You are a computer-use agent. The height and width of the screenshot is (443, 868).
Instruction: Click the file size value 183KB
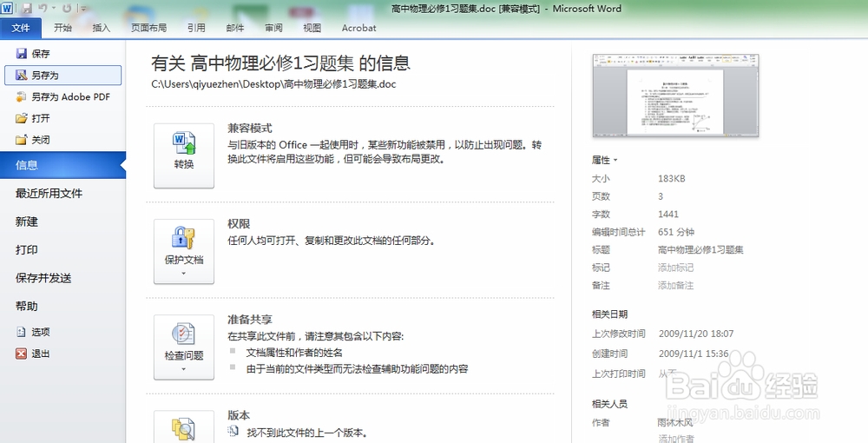pos(672,178)
